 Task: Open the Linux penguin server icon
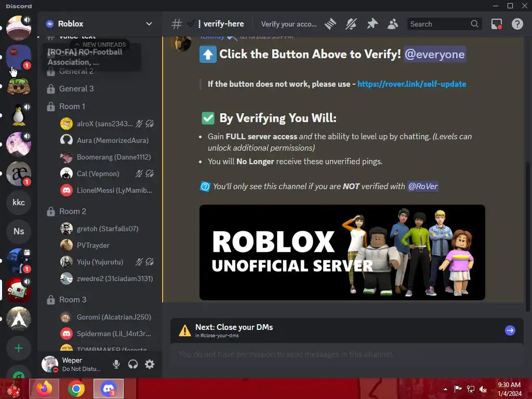(x=19, y=115)
